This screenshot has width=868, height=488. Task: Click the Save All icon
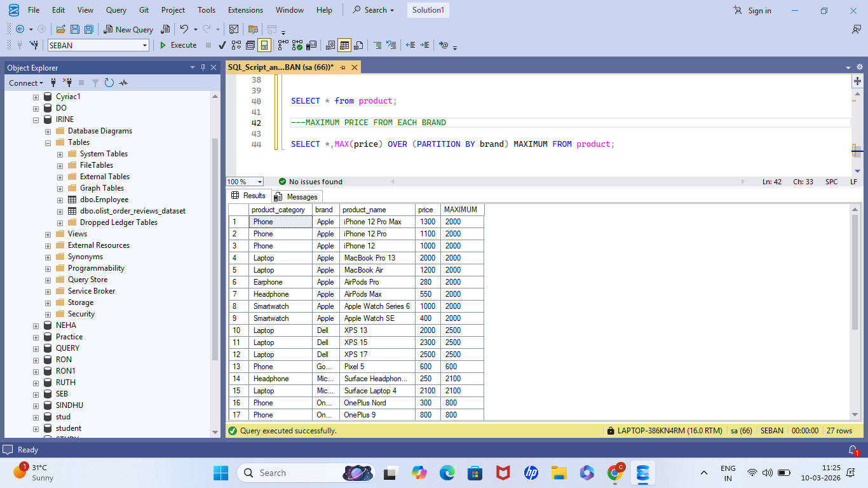pyautogui.click(x=89, y=29)
